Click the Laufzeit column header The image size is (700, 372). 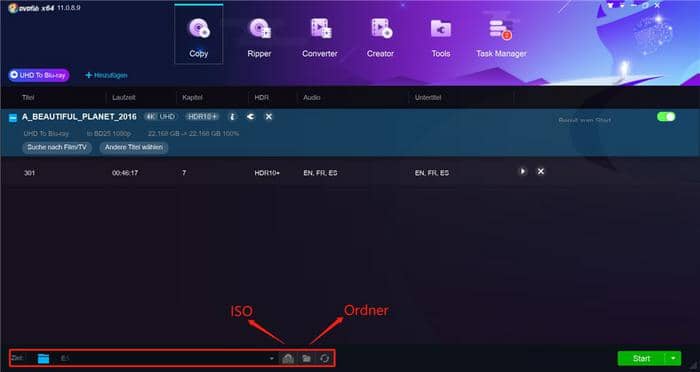click(124, 97)
